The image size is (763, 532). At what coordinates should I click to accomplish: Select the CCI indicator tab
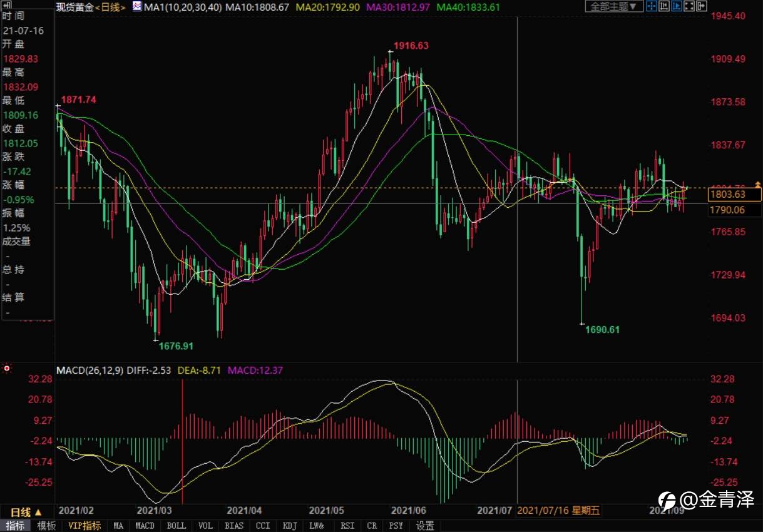click(x=264, y=526)
